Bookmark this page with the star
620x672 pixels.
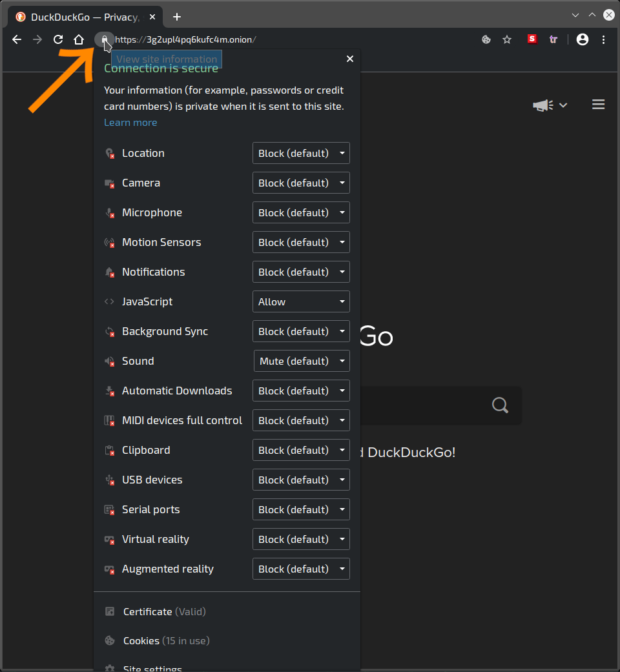pos(507,39)
